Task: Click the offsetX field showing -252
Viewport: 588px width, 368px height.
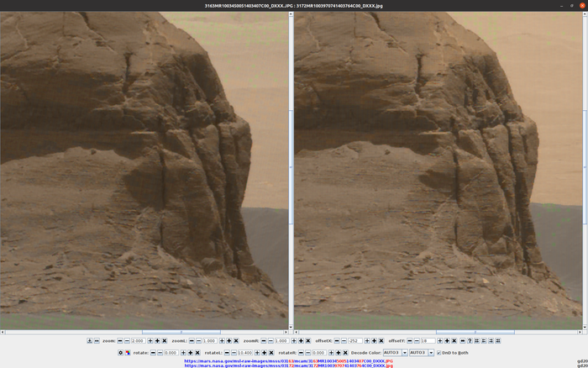Action: 355,341
